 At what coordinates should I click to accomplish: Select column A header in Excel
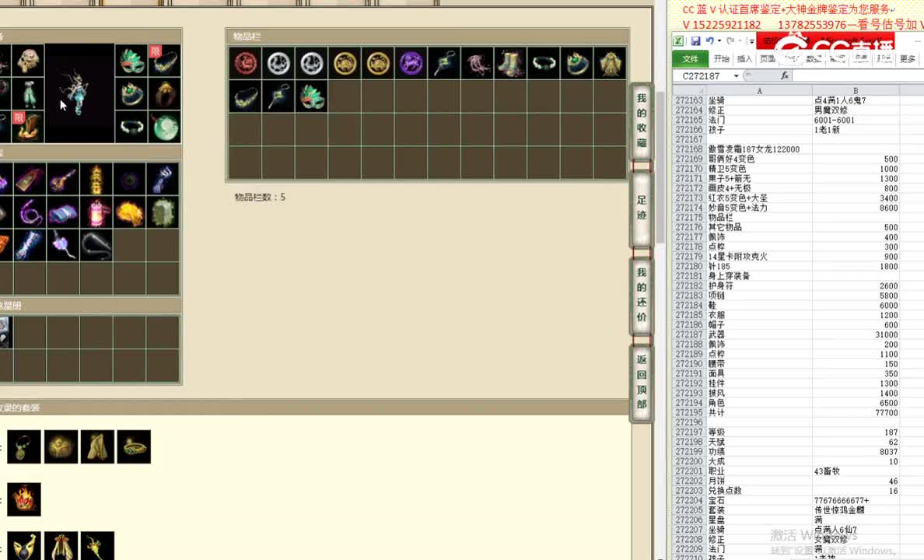(x=759, y=91)
